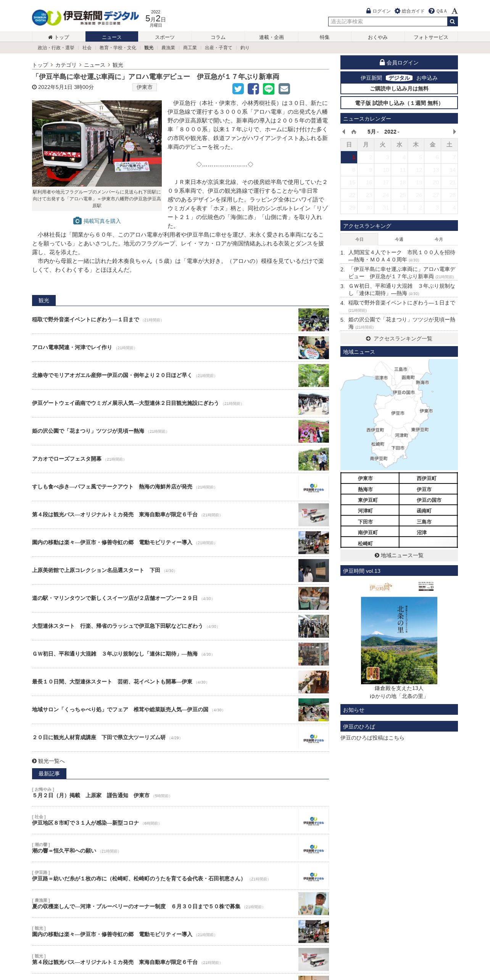Click calendar home icon
The height and width of the screenshot is (980, 490).
click(354, 132)
